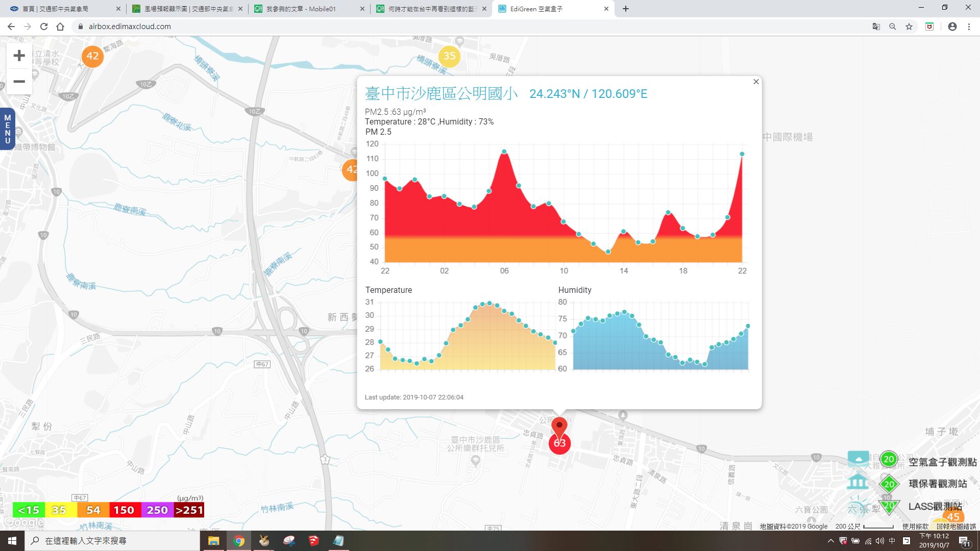
Task: Click last PM2.5 data point at 22
Action: click(742, 154)
